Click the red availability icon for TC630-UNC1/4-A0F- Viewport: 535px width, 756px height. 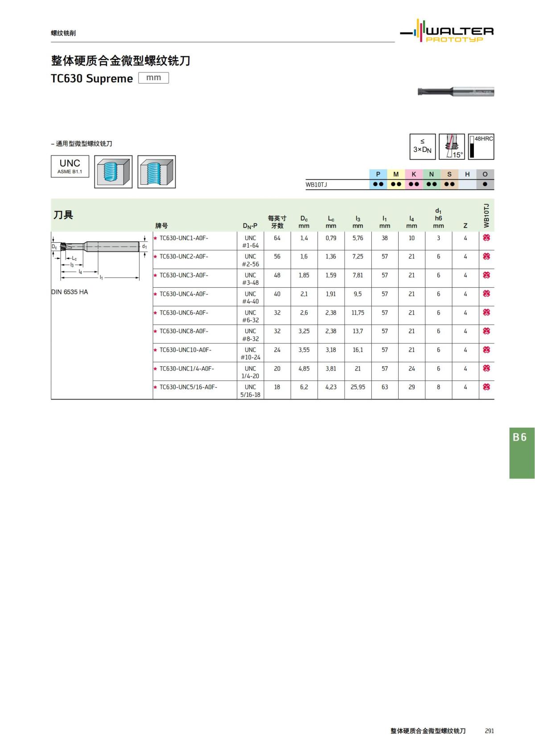click(486, 368)
